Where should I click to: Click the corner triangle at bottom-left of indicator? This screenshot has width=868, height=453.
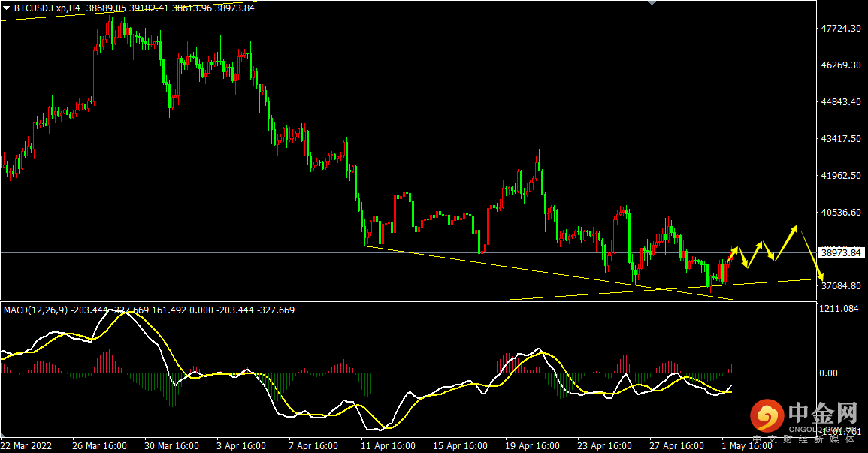3,435
